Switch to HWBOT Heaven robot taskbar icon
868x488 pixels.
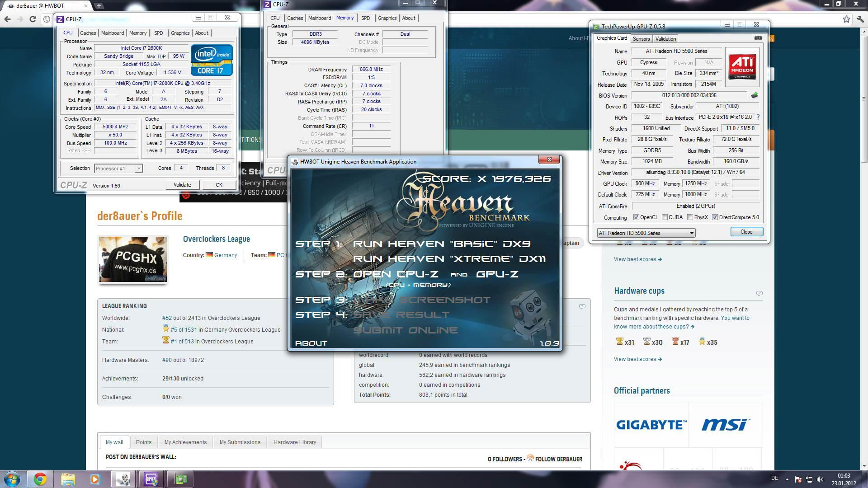(123, 479)
